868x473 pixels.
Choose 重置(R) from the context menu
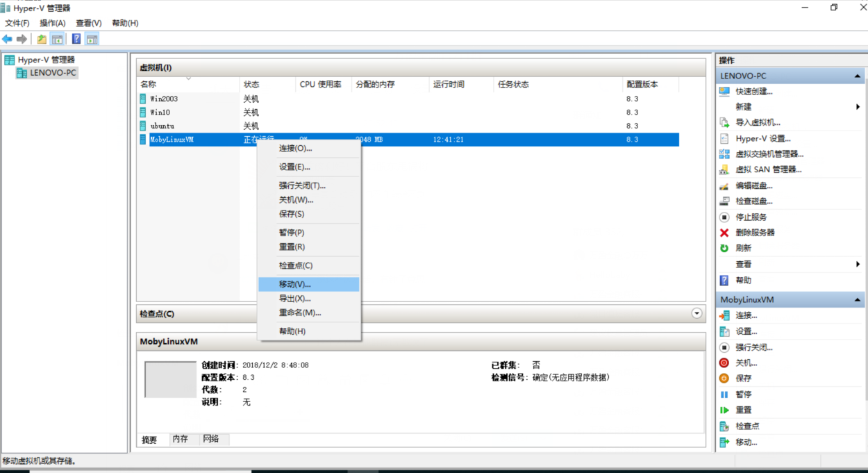coord(309,247)
